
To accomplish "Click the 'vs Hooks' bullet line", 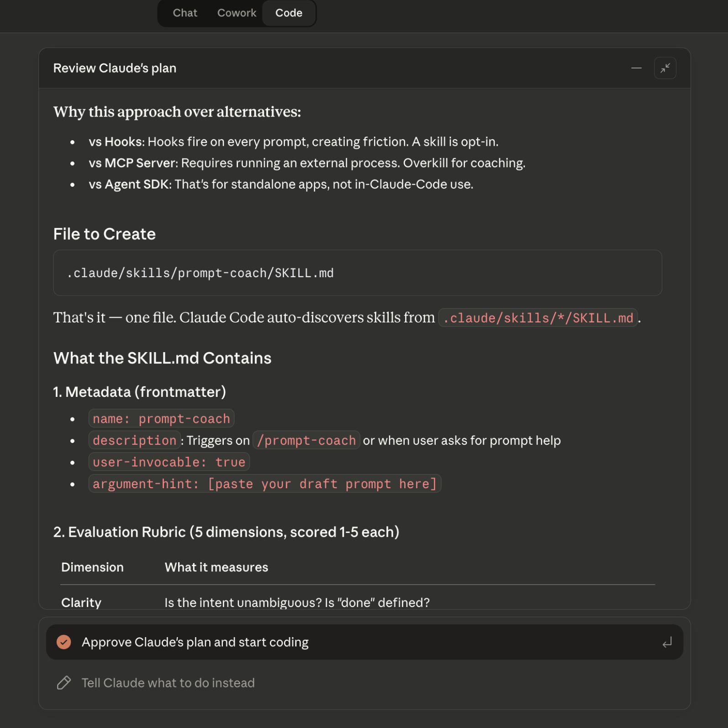I will [294, 142].
